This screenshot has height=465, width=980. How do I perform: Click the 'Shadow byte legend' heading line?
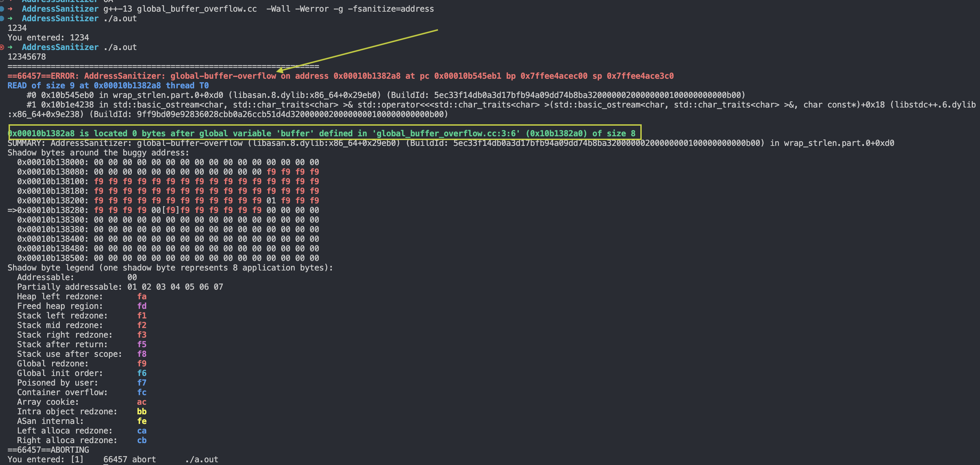tap(170, 268)
